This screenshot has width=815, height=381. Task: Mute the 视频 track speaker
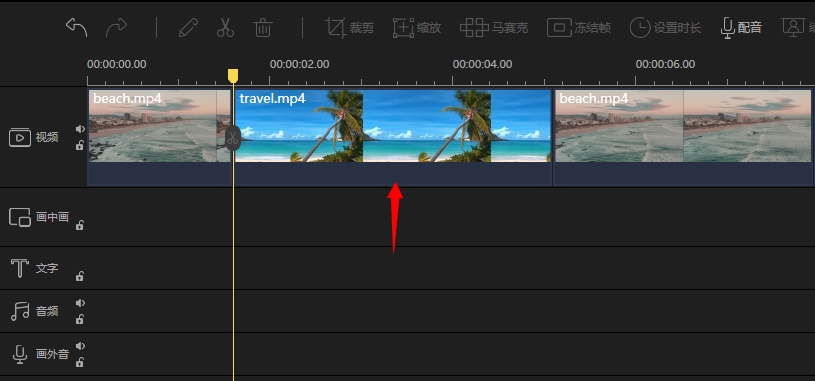tap(80, 128)
